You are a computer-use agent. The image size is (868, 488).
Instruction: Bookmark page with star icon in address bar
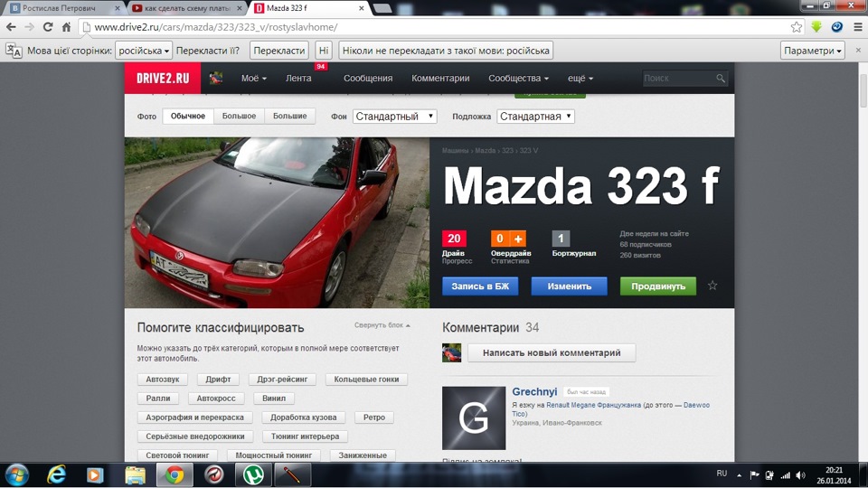pos(796,27)
